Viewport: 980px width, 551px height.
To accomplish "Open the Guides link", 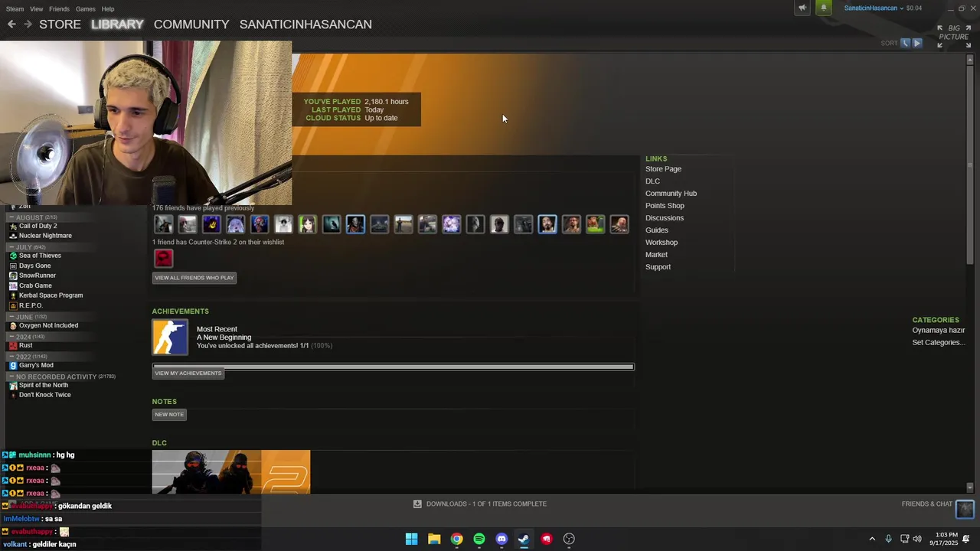I will (x=657, y=230).
